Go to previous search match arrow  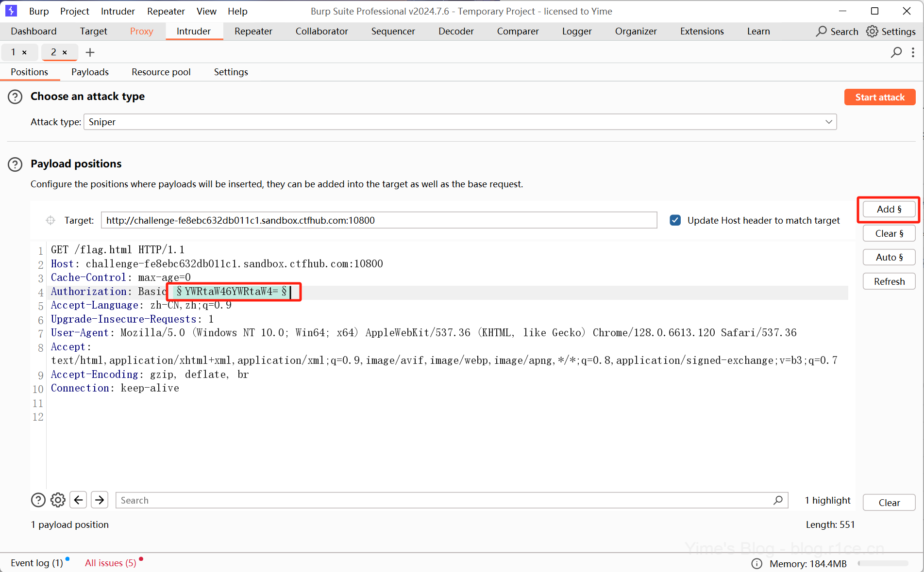tap(78, 500)
